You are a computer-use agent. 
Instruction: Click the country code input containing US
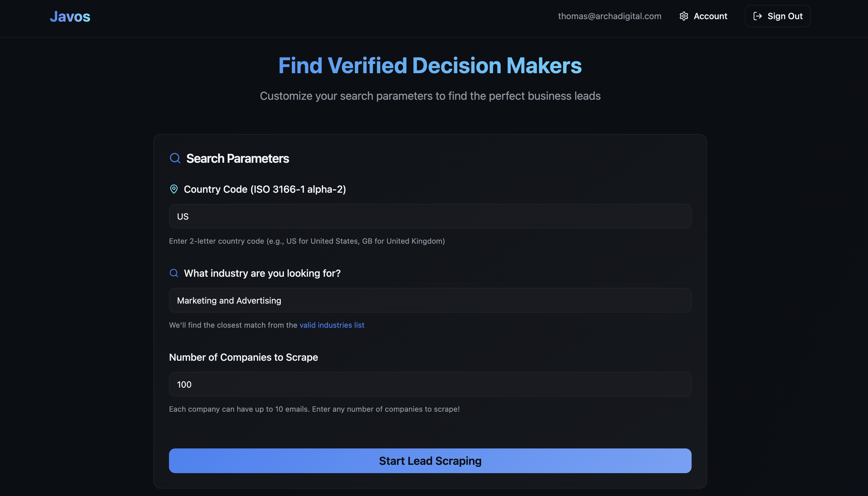[x=430, y=216]
